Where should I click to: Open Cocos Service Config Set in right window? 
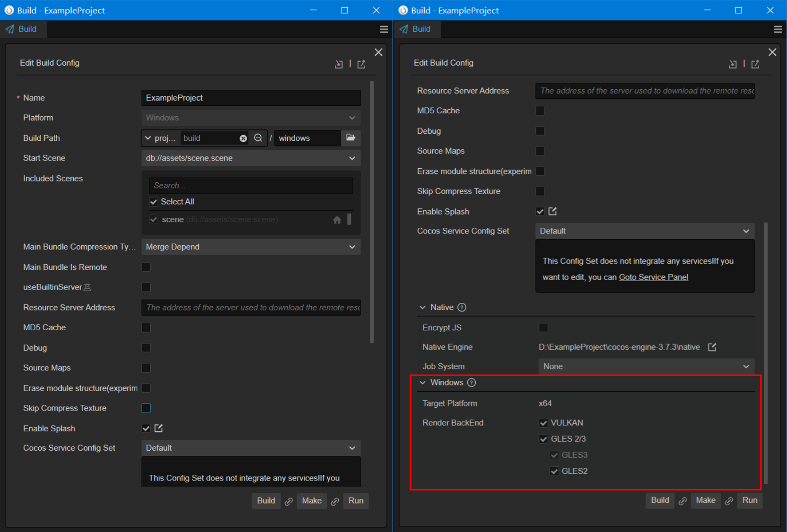tap(645, 231)
